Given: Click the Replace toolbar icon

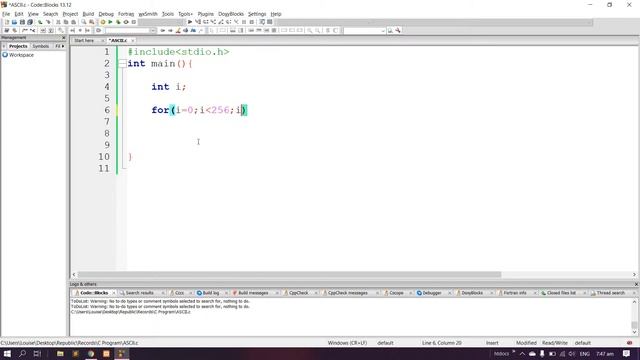Looking at the screenshot, I should 91,22.
